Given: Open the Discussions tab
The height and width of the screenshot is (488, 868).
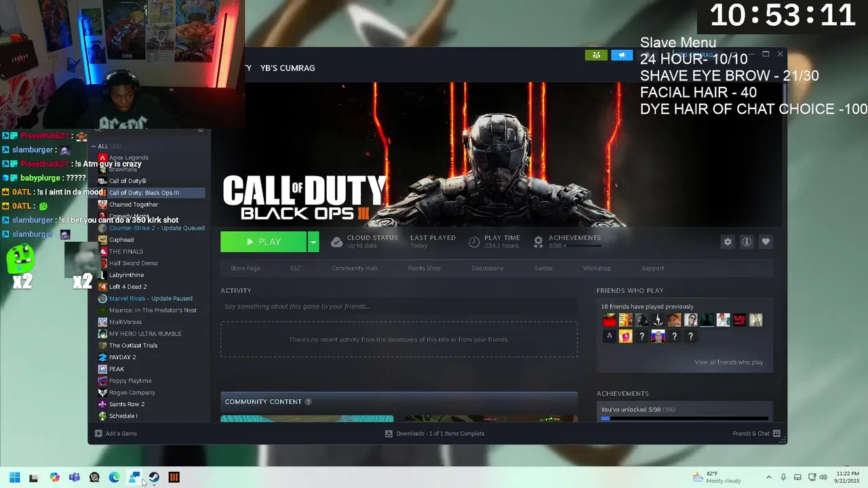Looking at the screenshot, I should point(487,268).
